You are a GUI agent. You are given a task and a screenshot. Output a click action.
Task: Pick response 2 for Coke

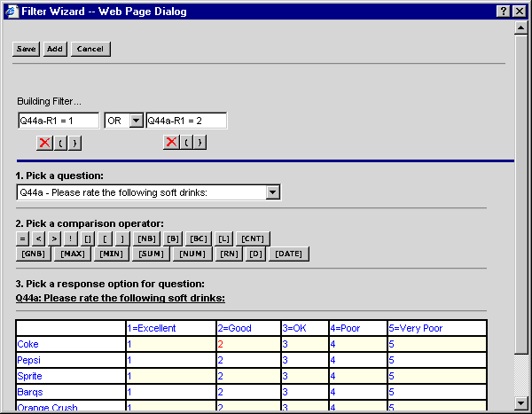pos(221,344)
